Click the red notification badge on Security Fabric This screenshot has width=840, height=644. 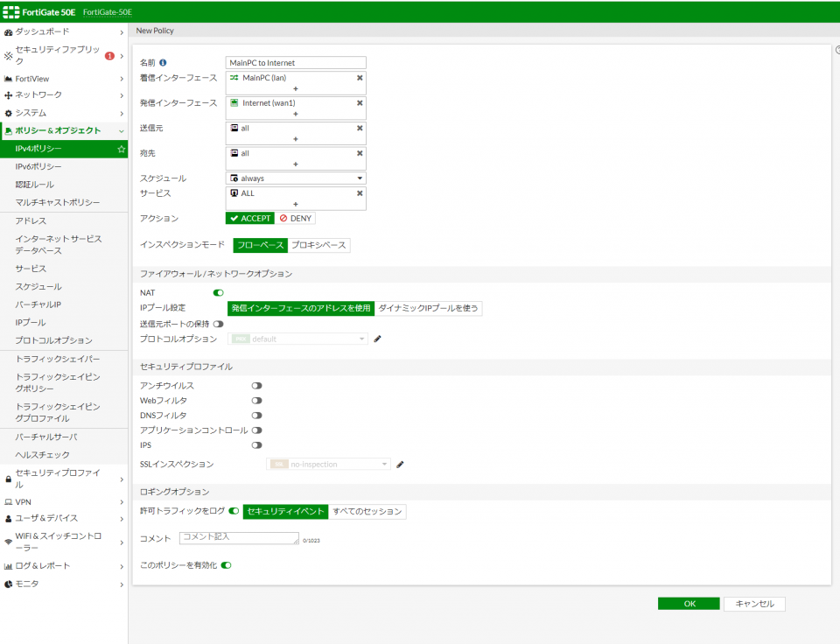coord(109,56)
